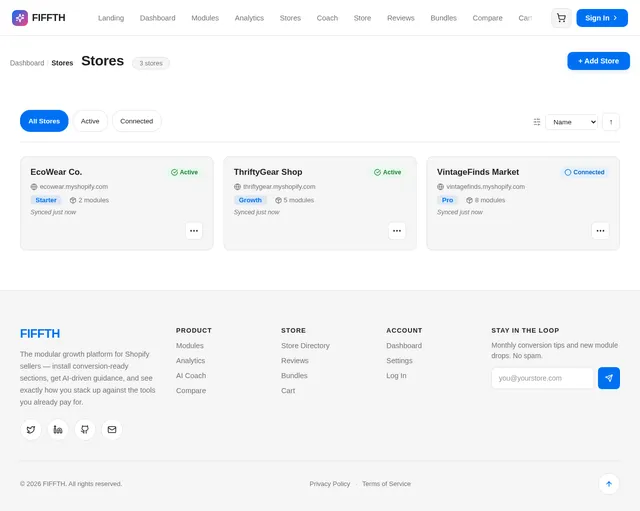Image resolution: width=640 pixels, height=511 pixels.
Task: Click the + Add Store button
Action: pyautogui.click(x=598, y=61)
